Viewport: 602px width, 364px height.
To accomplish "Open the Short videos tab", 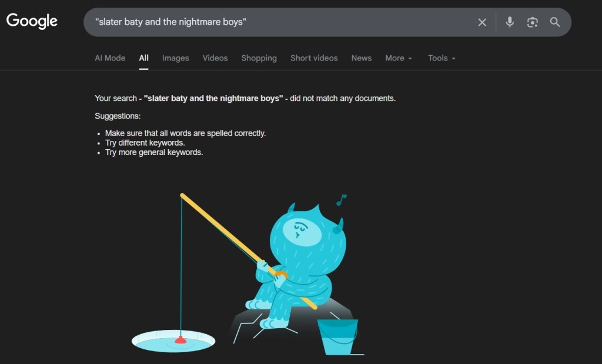I will [x=314, y=58].
